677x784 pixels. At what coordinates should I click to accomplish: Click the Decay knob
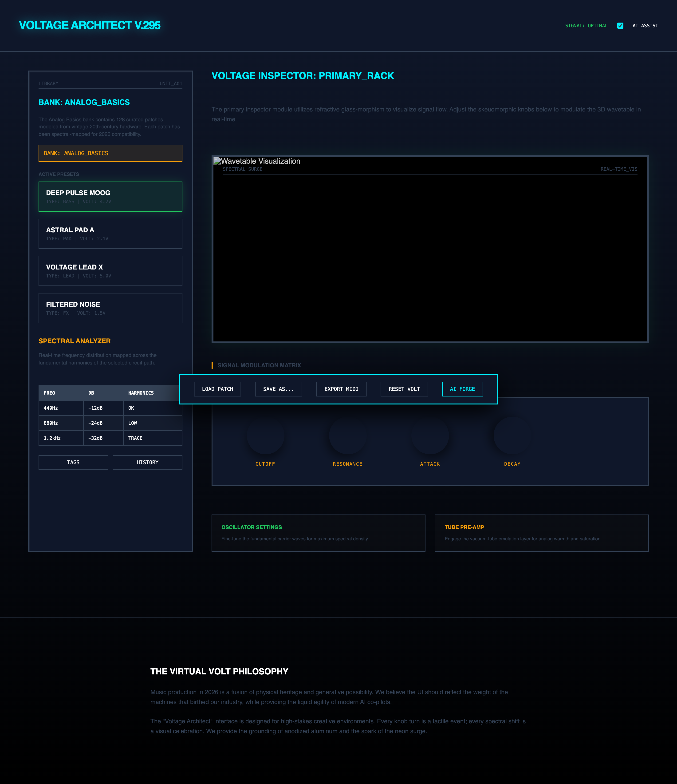[x=512, y=436]
